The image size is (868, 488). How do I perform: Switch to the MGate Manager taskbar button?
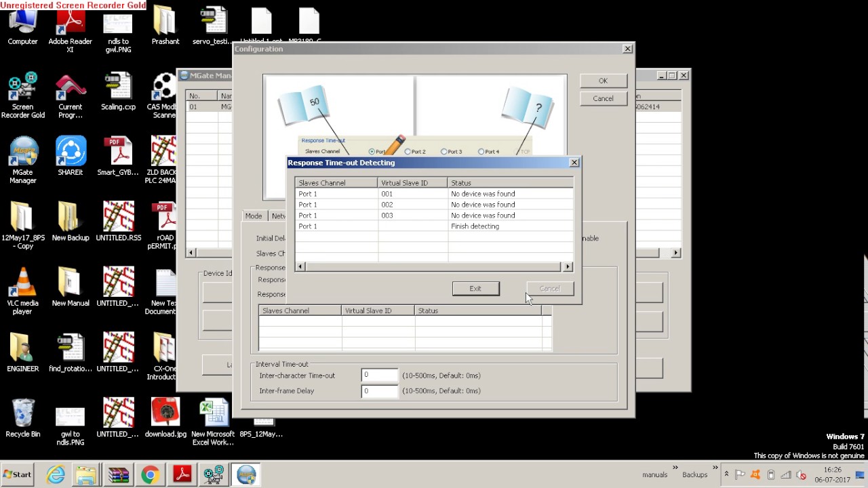[245, 474]
